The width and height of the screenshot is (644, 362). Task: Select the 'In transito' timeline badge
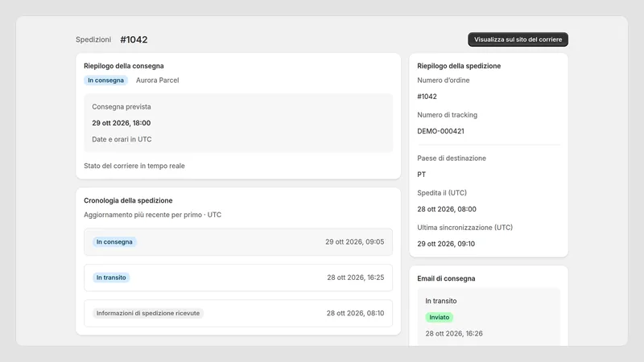pos(111,278)
